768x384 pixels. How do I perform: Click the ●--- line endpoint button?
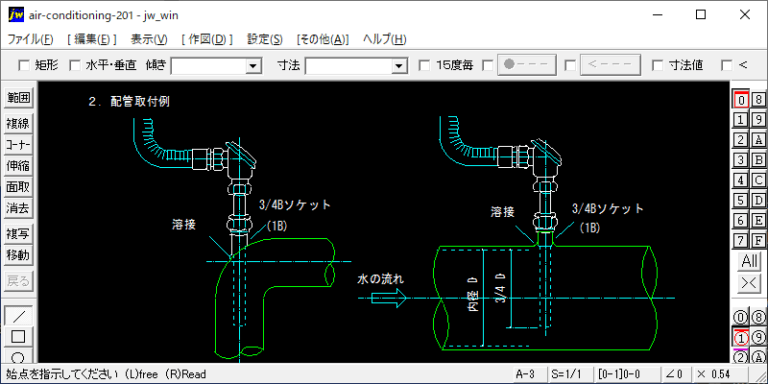pos(527,65)
